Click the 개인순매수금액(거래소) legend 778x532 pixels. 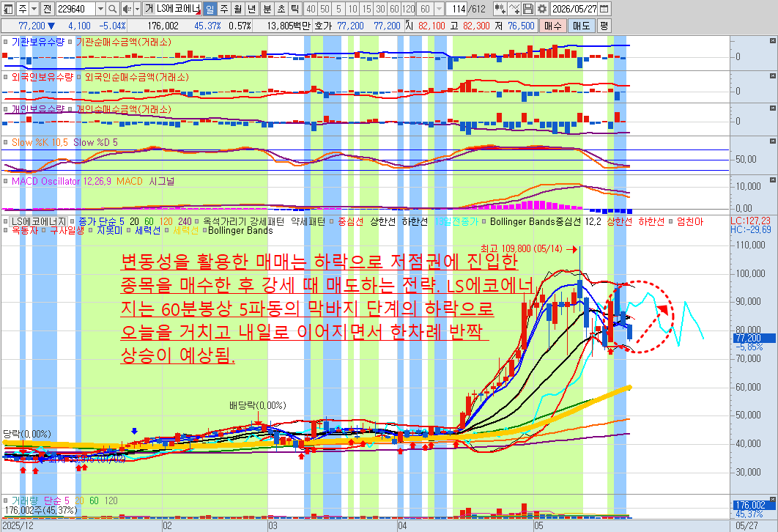(x=123, y=109)
